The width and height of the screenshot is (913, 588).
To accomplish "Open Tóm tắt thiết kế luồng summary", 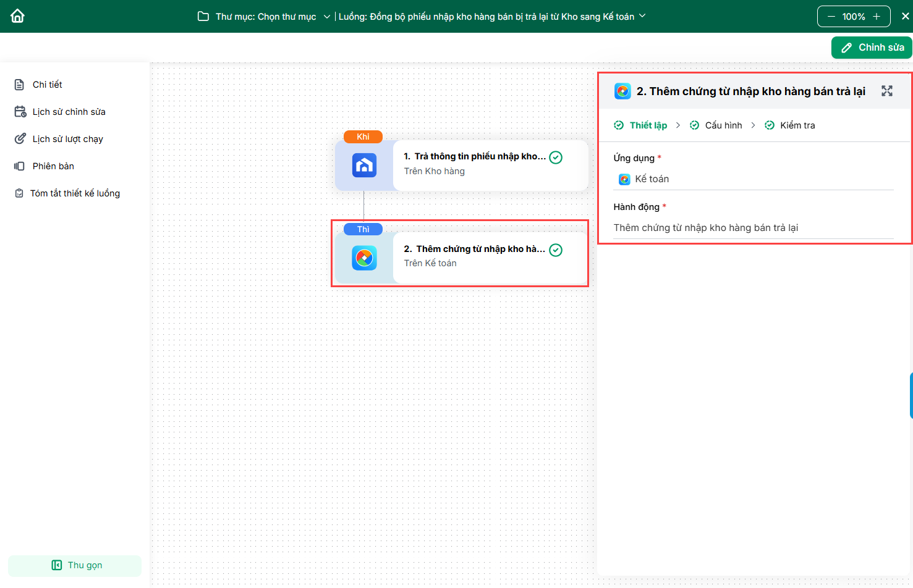I will (x=75, y=193).
